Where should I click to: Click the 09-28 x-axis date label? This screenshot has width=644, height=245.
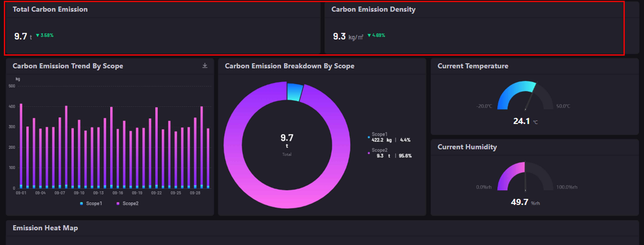pos(195,193)
